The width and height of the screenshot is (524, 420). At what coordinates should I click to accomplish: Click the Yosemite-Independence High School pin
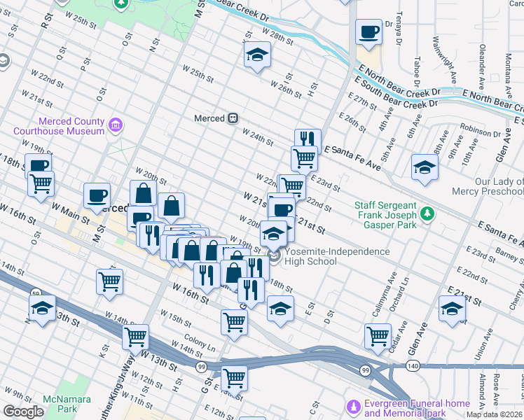[275, 257]
